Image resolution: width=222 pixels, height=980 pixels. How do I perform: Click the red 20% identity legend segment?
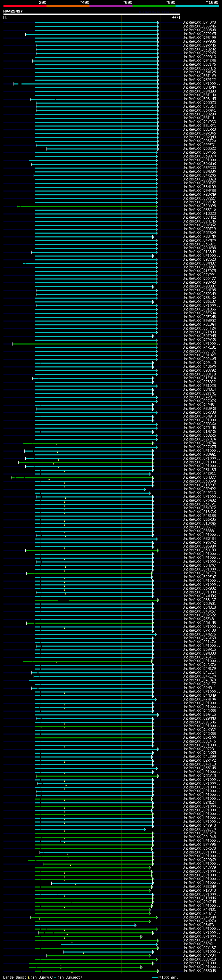[25, 6]
